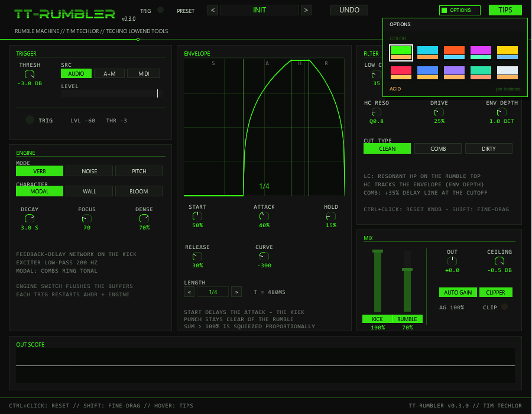532x414 pixels.
Task: Click the envelope START knob
Action: pos(197,216)
